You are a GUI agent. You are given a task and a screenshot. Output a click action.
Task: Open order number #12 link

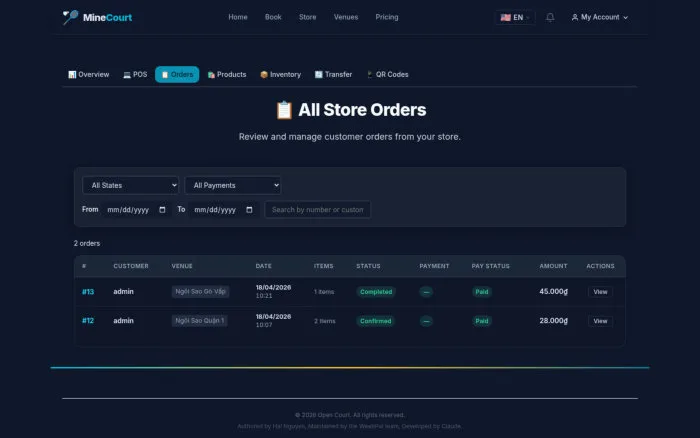coord(88,321)
